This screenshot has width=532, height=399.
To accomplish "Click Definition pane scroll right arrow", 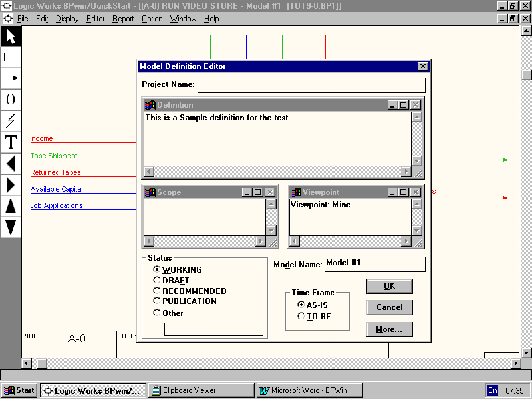I will [x=406, y=172].
